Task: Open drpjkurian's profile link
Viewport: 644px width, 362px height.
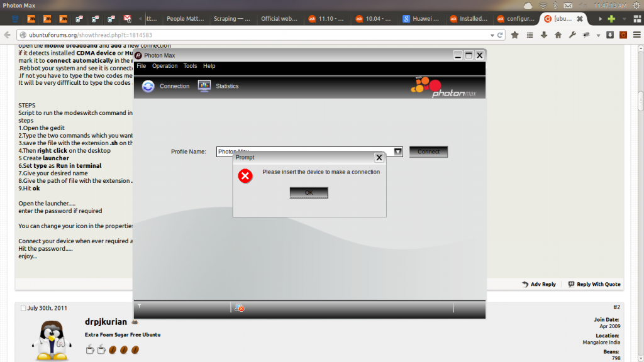Action: tap(106, 322)
